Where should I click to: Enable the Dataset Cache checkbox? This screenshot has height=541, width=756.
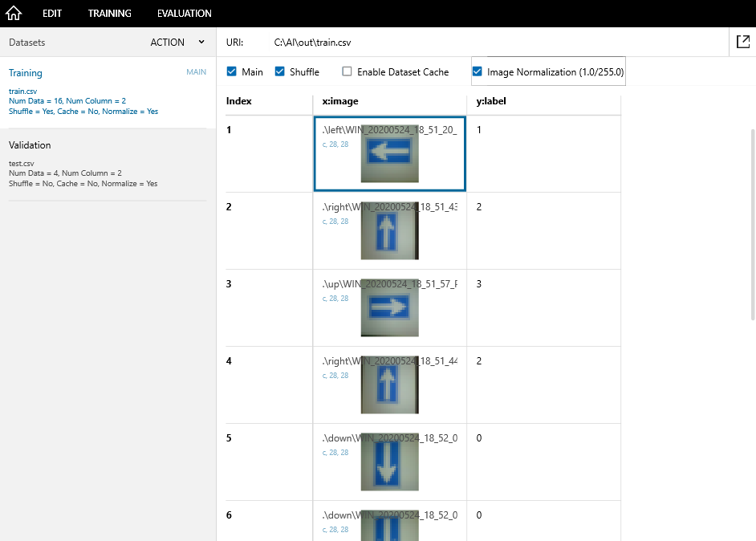pyautogui.click(x=347, y=71)
